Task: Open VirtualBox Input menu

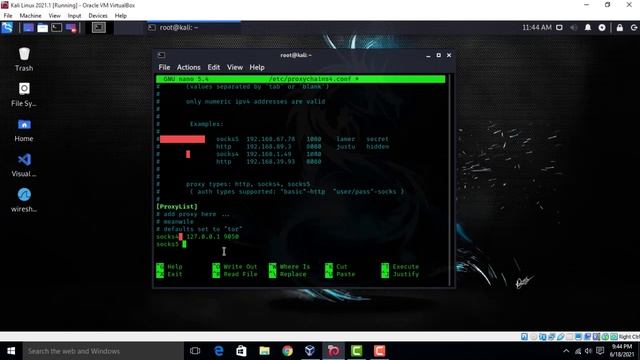Action: click(x=74, y=16)
